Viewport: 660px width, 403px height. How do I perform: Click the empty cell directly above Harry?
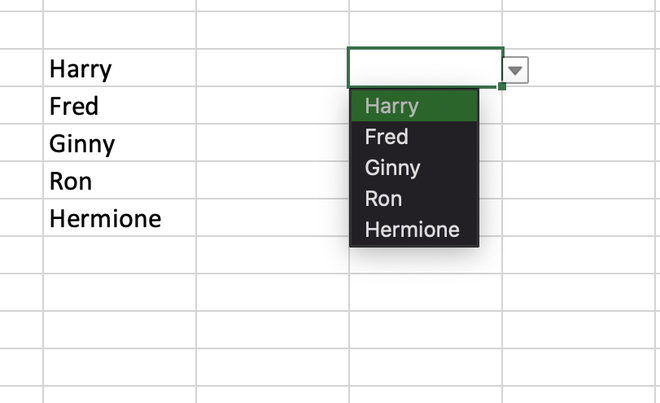pyautogui.click(x=119, y=31)
